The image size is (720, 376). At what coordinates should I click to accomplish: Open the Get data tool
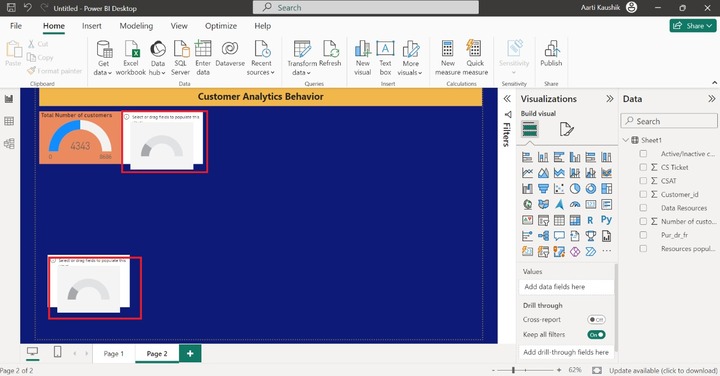(x=103, y=58)
